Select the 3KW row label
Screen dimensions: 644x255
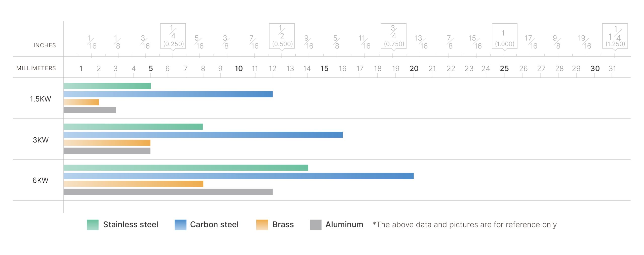(41, 140)
